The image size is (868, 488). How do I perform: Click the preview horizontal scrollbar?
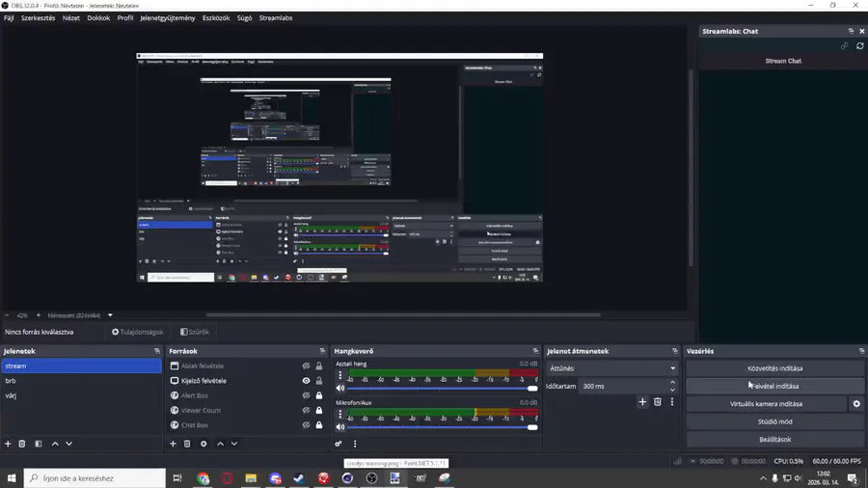pos(403,315)
